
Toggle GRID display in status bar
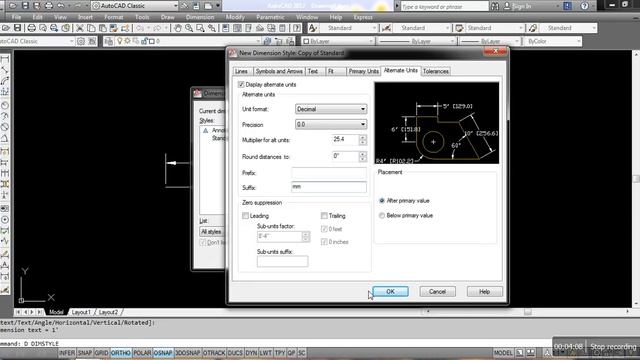click(101, 353)
